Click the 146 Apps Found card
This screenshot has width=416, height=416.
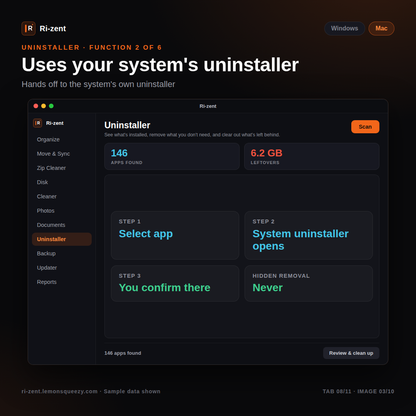[x=172, y=156]
